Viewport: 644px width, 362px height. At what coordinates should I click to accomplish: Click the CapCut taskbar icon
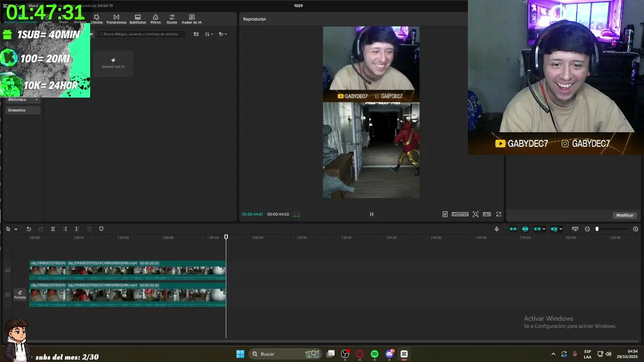404,354
